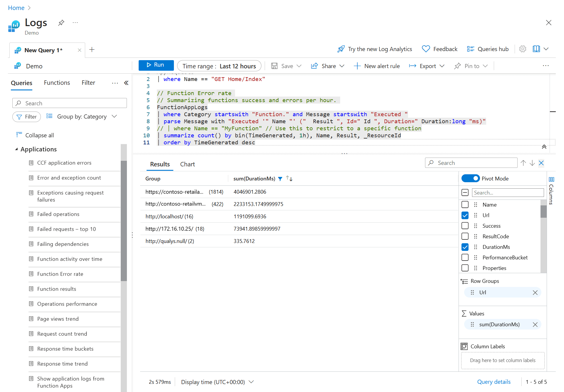
Task: Open the Columns side panel button
Action: [551, 191]
